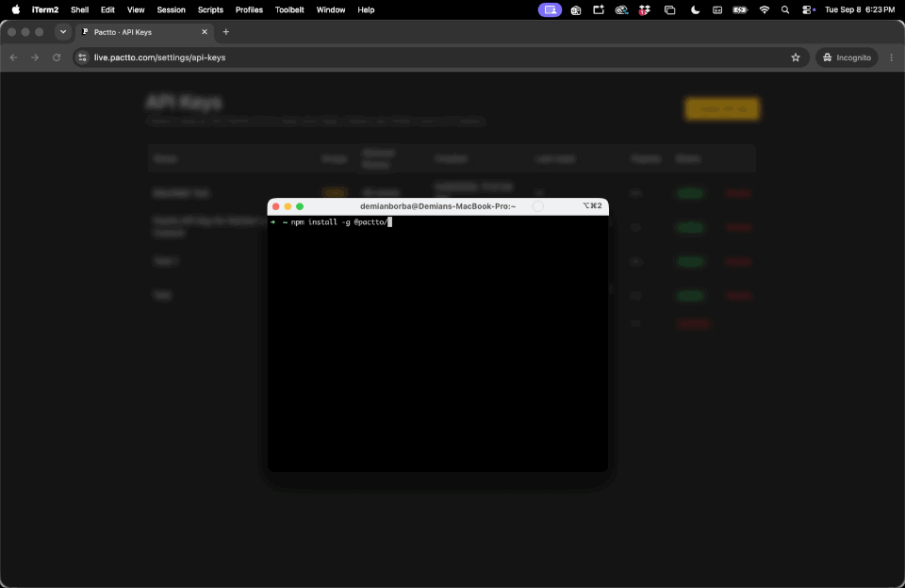Click the address bar URL live.pactto.com
Image resolution: width=905 pixels, height=588 pixels.
159,57
